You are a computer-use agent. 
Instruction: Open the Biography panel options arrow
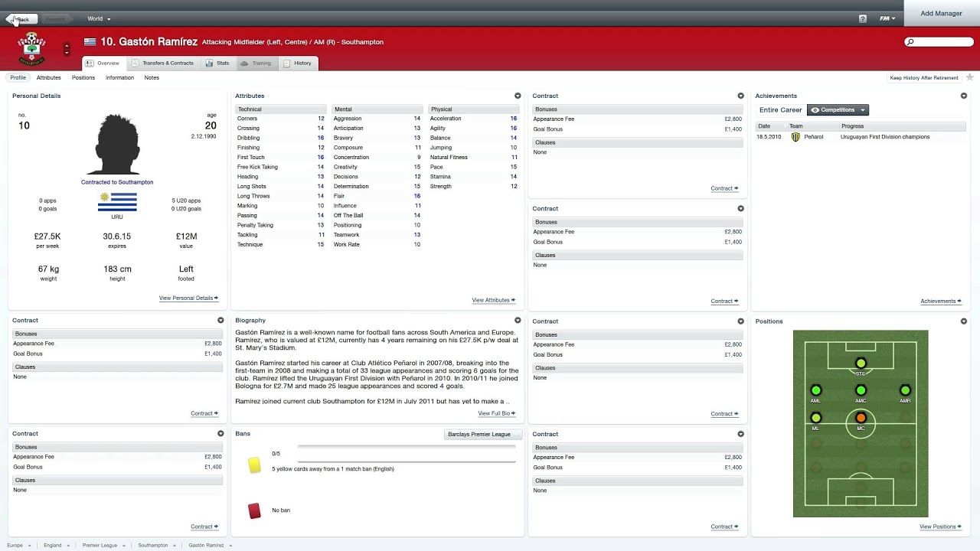pos(518,321)
